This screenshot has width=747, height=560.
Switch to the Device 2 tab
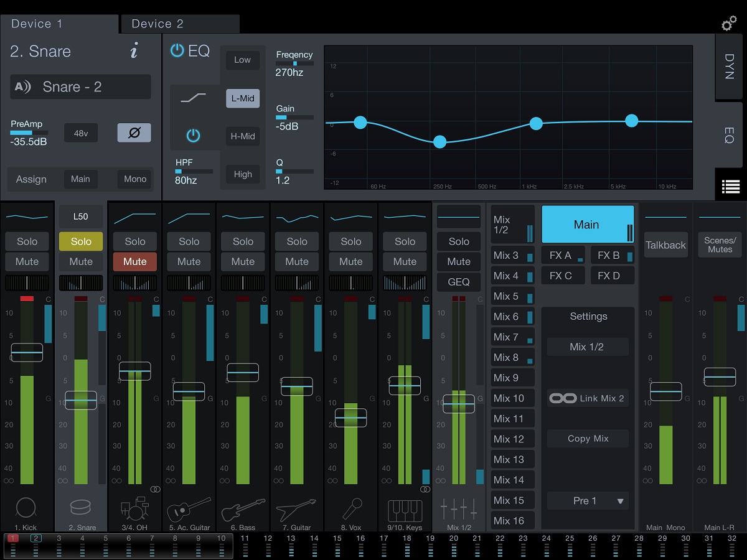179,24
